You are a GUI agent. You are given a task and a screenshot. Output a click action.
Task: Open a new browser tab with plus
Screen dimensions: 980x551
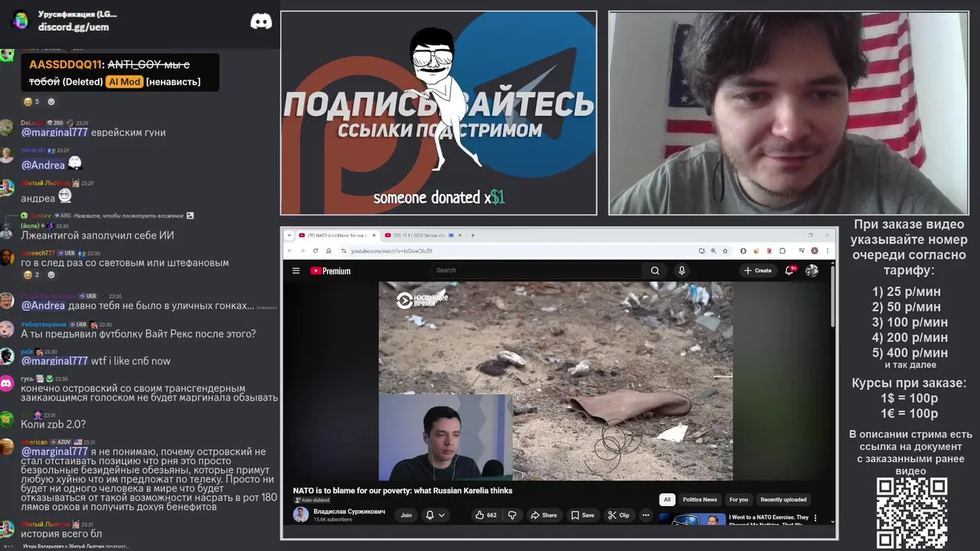(472, 235)
